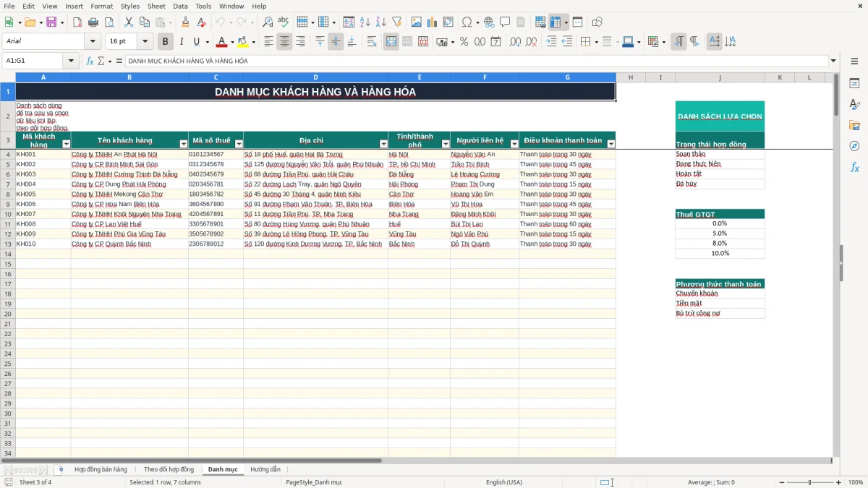Screen dimensions: 868x488
Task: Toggle Wrap Text for the cell
Action: 372,42
